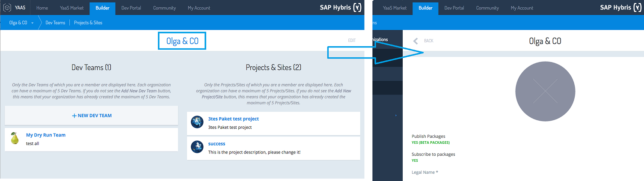Open the success project link
This screenshot has height=181, width=644.
click(x=217, y=144)
